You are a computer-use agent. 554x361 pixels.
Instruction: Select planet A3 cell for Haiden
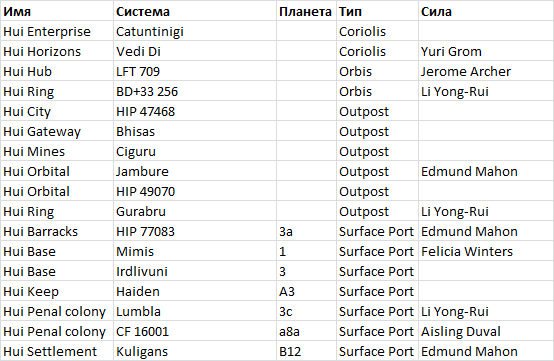point(306,291)
